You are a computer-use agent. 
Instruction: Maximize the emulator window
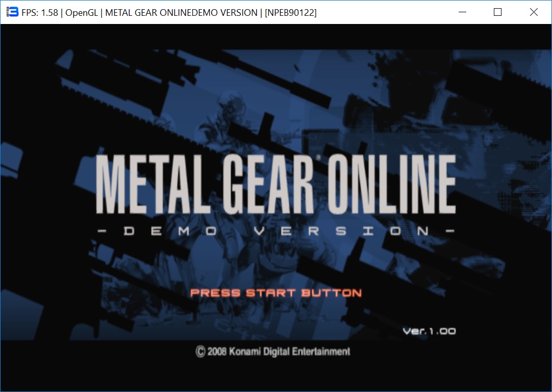pyautogui.click(x=498, y=12)
